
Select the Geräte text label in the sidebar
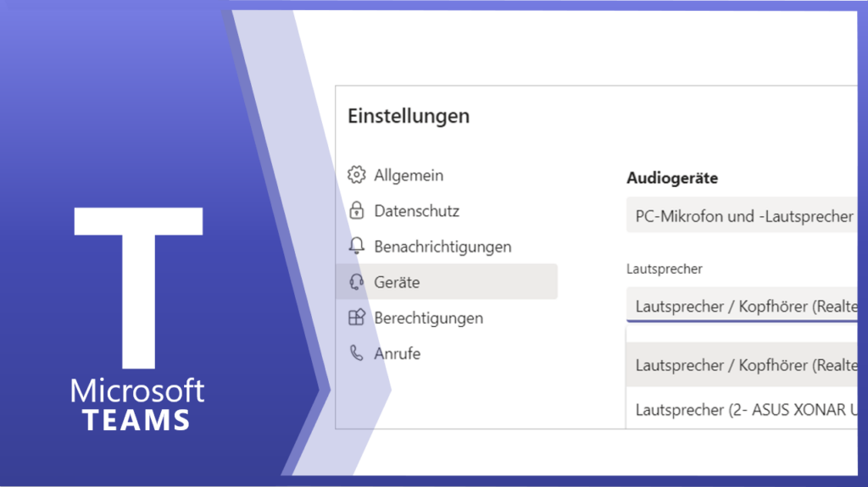(x=397, y=282)
